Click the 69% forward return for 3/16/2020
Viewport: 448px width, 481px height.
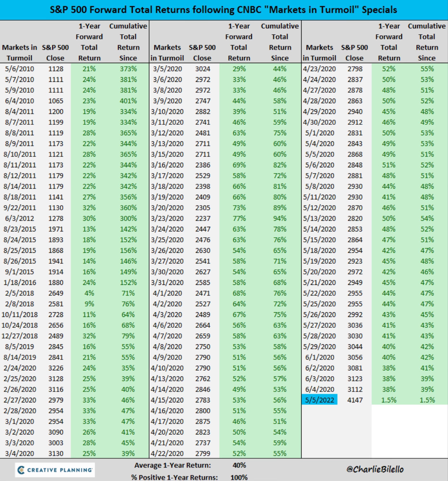(239, 165)
